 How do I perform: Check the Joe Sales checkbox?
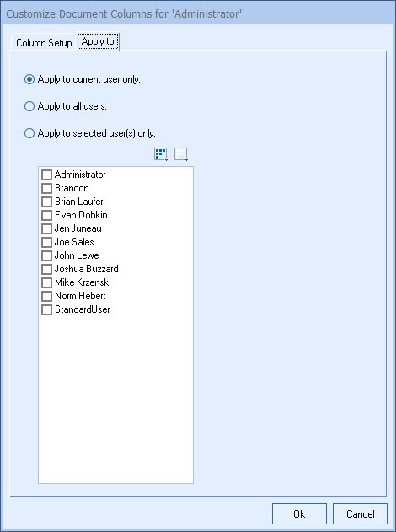pos(46,242)
